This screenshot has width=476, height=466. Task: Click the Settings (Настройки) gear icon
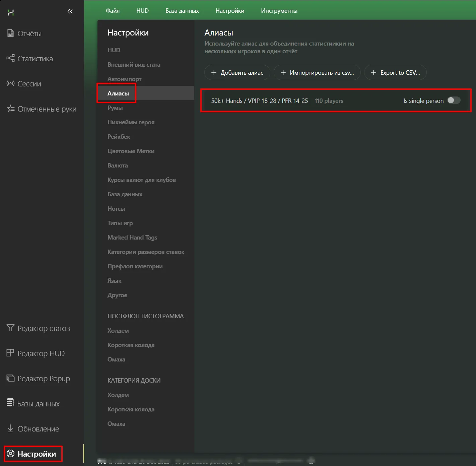tap(10, 454)
